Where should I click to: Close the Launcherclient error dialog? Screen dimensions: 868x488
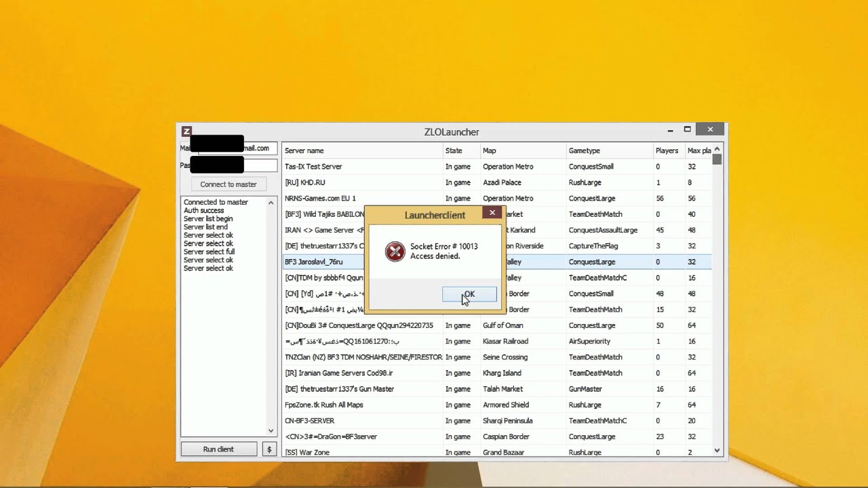point(492,213)
